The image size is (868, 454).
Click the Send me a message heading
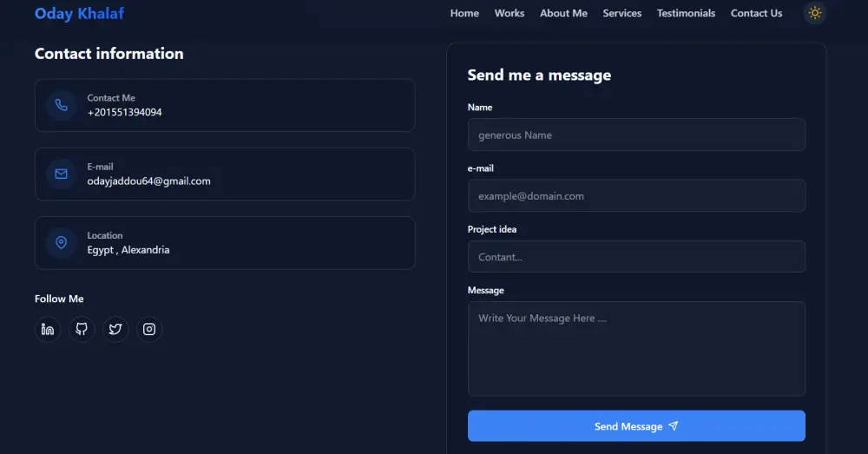pos(539,75)
